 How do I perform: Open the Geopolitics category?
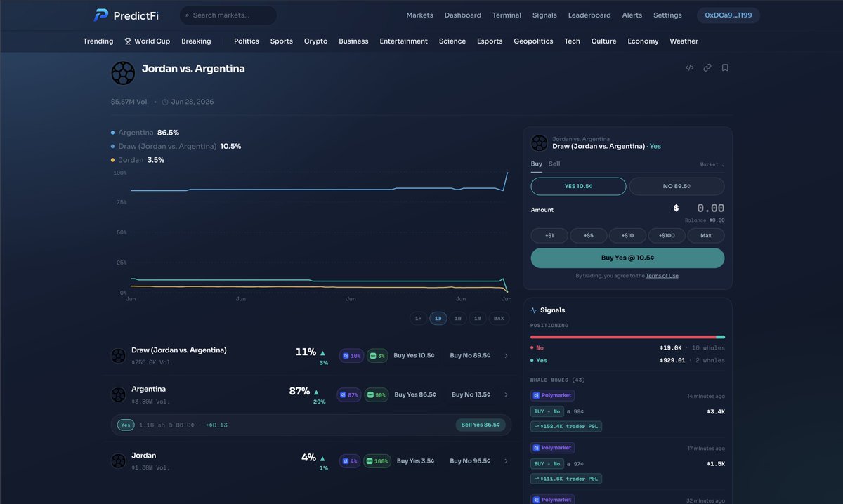point(533,41)
